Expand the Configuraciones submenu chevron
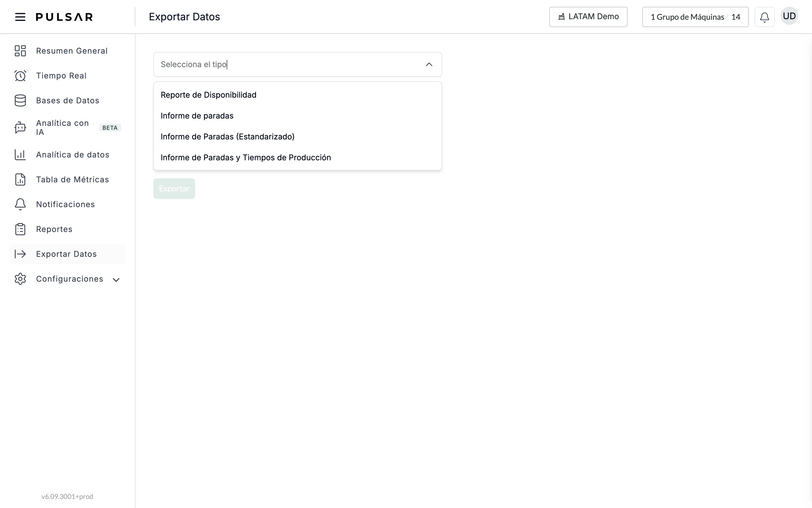The height and width of the screenshot is (508, 812). point(116,279)
